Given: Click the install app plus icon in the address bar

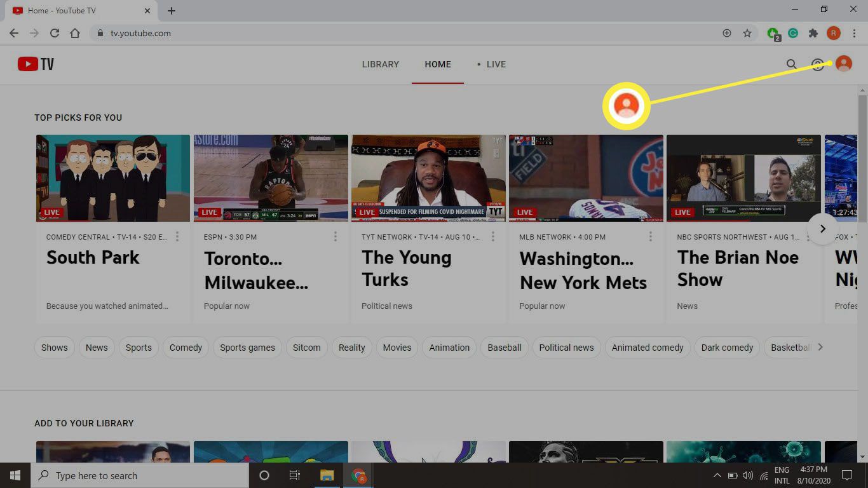Looking at the screenshot, I should coord(727,33).
